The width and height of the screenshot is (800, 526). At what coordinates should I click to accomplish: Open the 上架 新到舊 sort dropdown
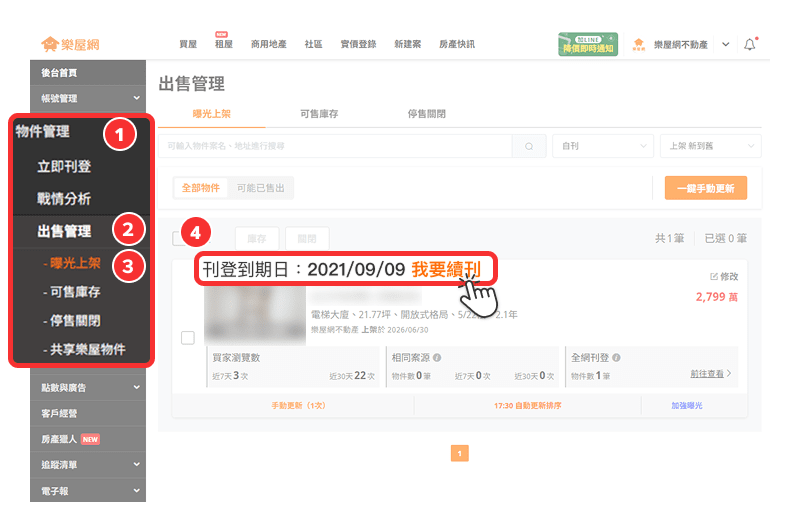click(710, 146)
